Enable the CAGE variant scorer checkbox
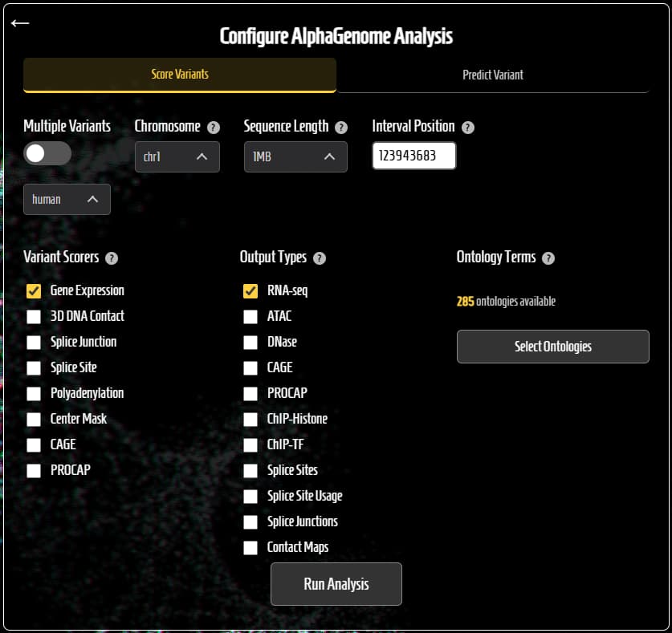Image resolution: width=672 pixels, height=633 pixels. (x=34, y=445)
